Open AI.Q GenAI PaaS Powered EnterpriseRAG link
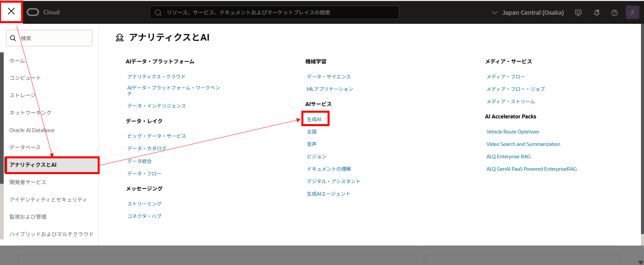This screenshot has height=265, width=644. click(532, 169)
